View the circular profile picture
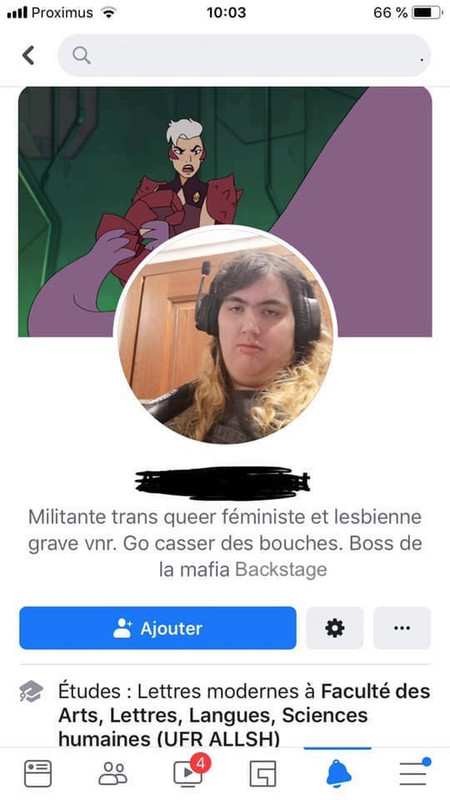 [225, 336]
